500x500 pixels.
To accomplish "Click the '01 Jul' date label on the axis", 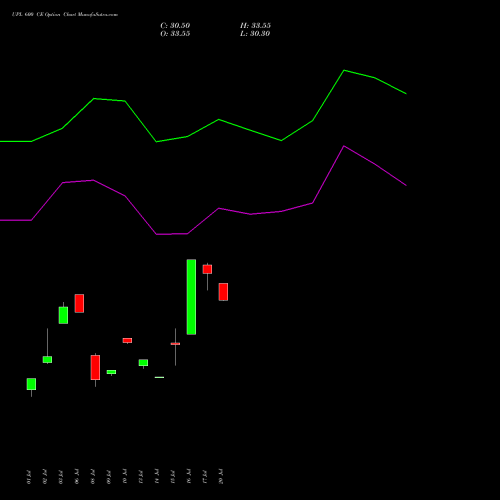I will point(29,477).
